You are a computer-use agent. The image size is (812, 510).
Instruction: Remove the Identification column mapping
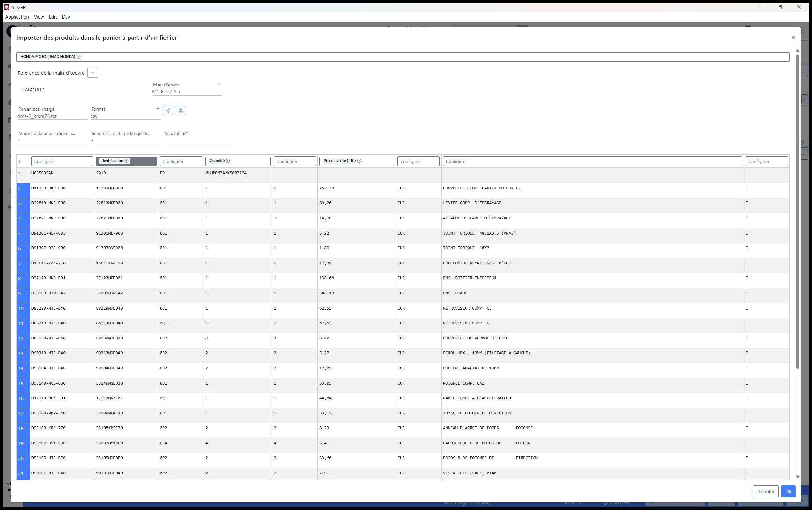click(127, 161)
